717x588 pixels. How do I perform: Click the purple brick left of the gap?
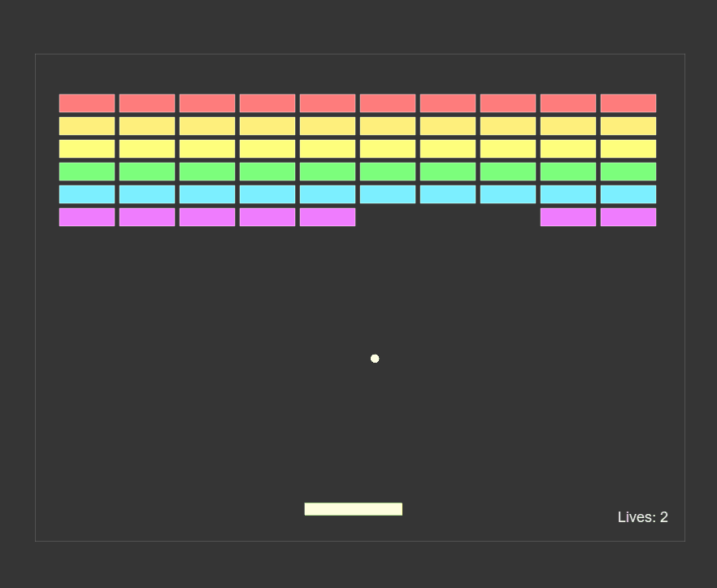coord(328,217)
